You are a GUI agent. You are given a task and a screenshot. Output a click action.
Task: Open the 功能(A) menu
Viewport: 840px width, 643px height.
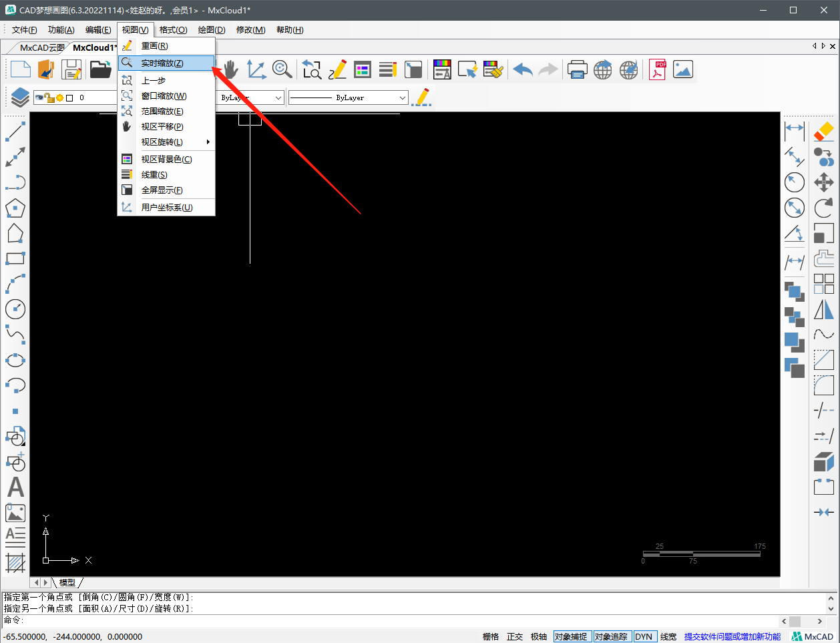(x=61, y=30)
